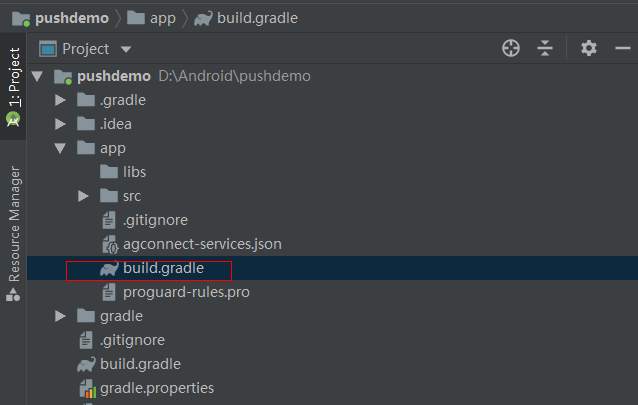Viewport: 638px width, 405px height.
Task: Open the Resource Manager side tab
Action: pyautogui.click(x=13, y=224)
